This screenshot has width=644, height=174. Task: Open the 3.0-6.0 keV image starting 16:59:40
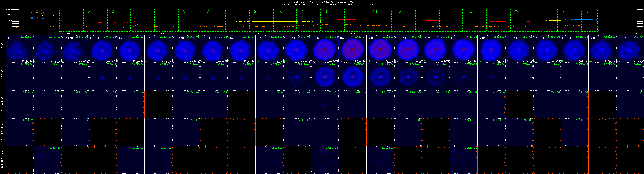pos(353,49)
